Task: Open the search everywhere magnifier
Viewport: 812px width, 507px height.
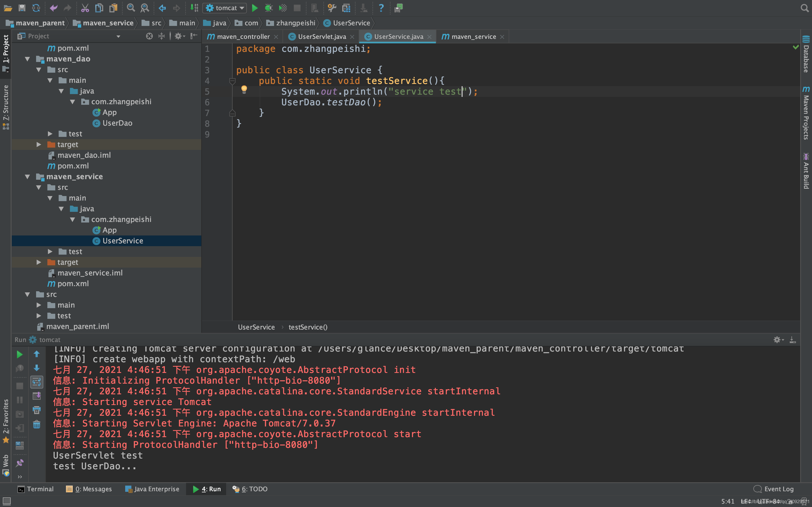Action: (804, 8)
